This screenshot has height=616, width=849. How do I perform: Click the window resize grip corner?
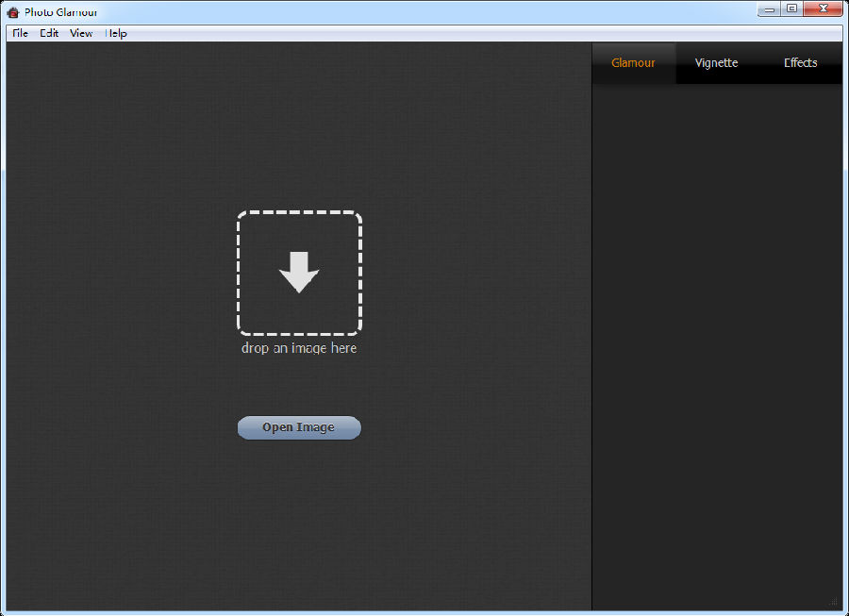[835, 603]
